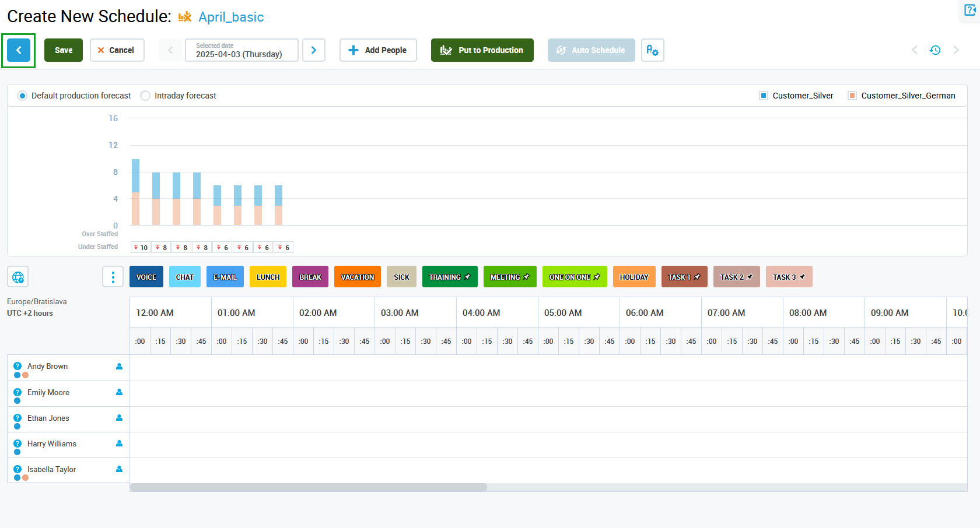Pick the orange VACATION color tag

point(358,277)
